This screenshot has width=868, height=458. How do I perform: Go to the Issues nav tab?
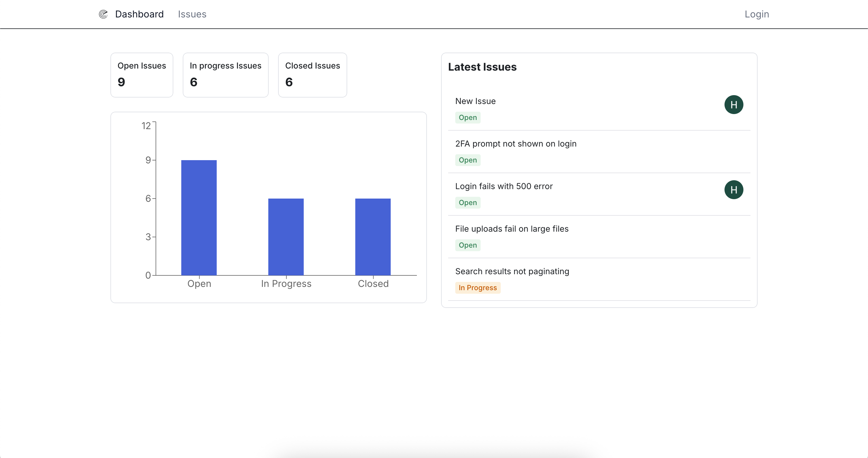click(192, 14)
